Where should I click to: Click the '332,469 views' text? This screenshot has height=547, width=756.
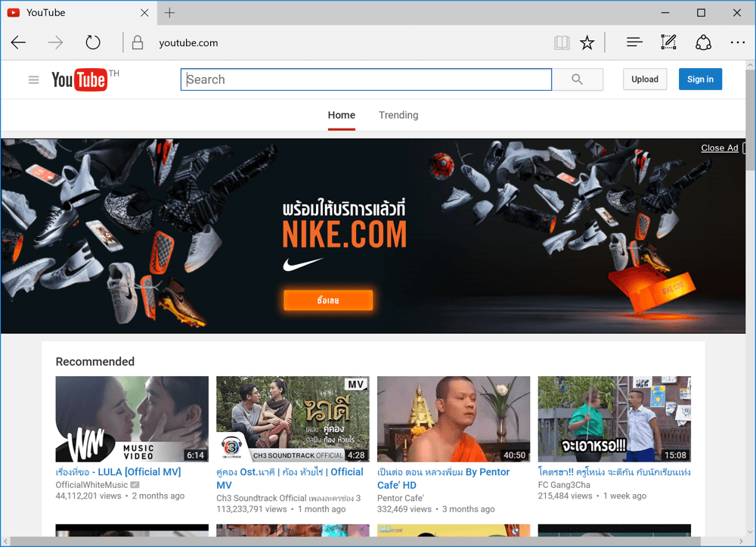coord(404,509)
